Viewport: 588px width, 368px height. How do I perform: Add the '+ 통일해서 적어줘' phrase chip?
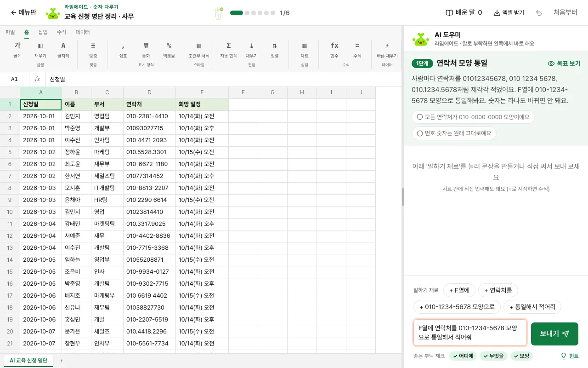pyautogui.click(x=532, y=307)
